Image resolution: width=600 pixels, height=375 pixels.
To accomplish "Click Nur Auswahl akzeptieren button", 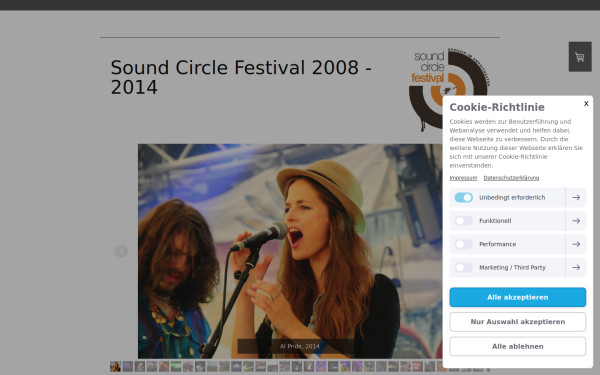I will click(x=517, y=322).
